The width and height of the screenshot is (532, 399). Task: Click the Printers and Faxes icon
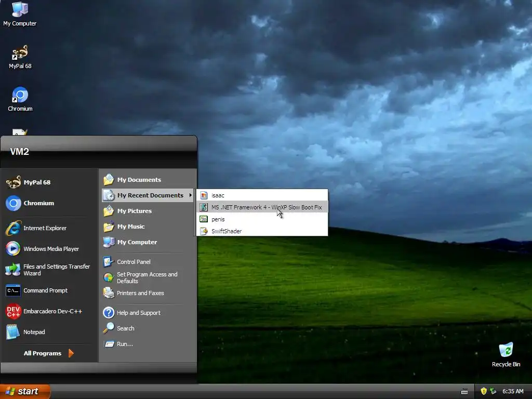click(x=109, y=293)
